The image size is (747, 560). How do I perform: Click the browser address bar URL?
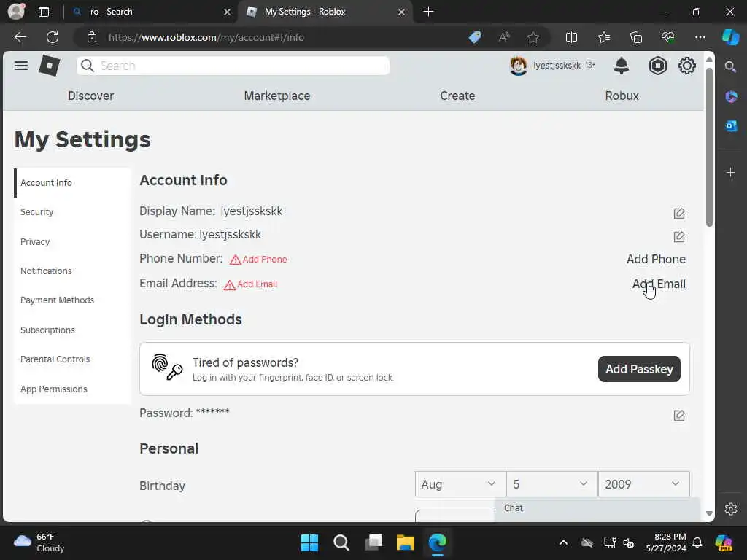point(206,37)
